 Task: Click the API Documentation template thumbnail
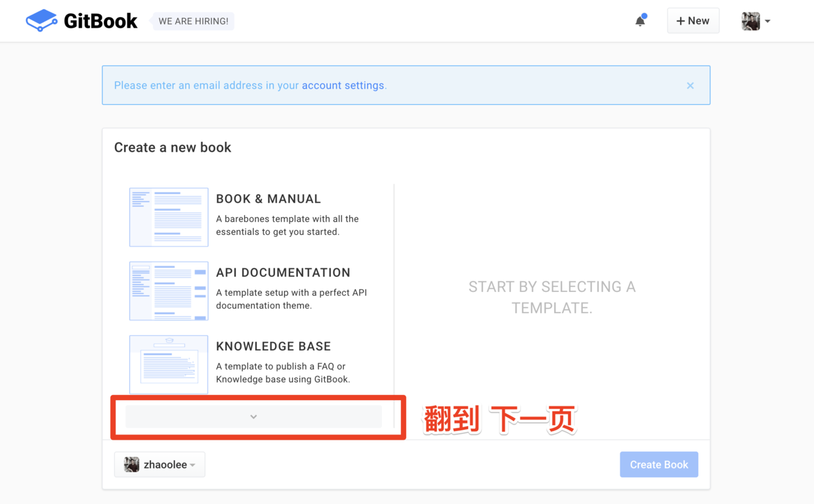pos(169,291)
